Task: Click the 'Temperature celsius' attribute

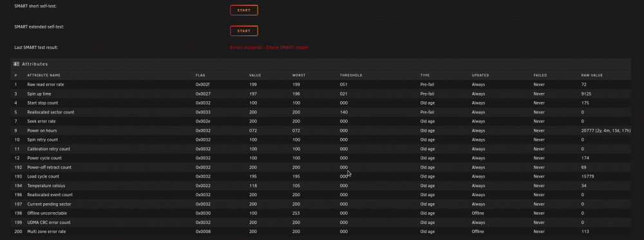Action: pyautogui.click(x=46, y=186)
